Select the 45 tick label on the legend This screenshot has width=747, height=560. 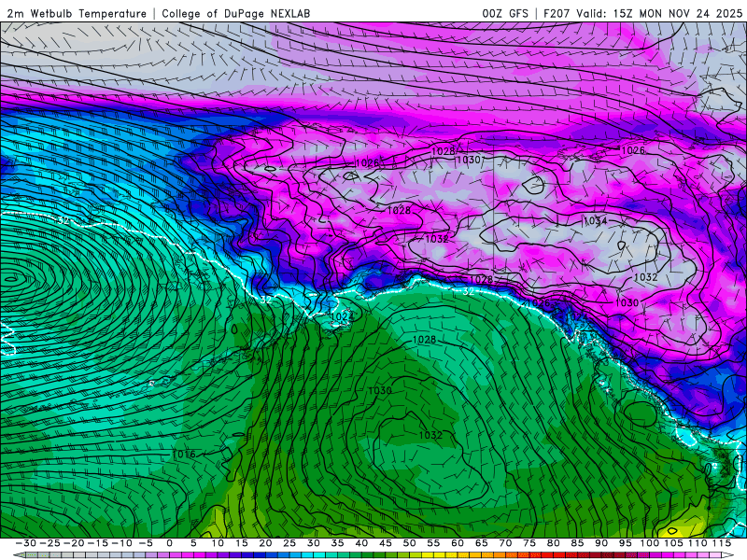click(385, 543)
